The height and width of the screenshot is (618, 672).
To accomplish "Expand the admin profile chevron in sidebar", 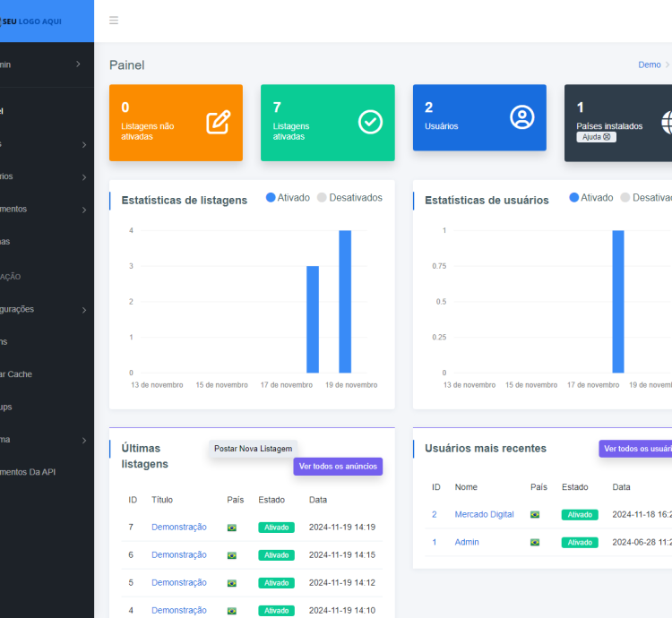I will click(x=79, y=64).
